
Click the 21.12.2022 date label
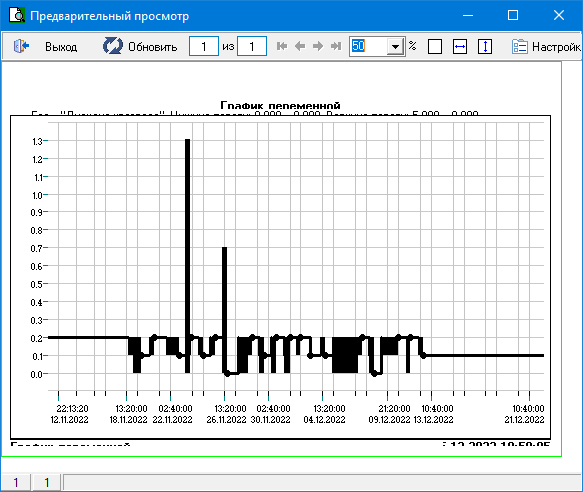pos(524,420)
